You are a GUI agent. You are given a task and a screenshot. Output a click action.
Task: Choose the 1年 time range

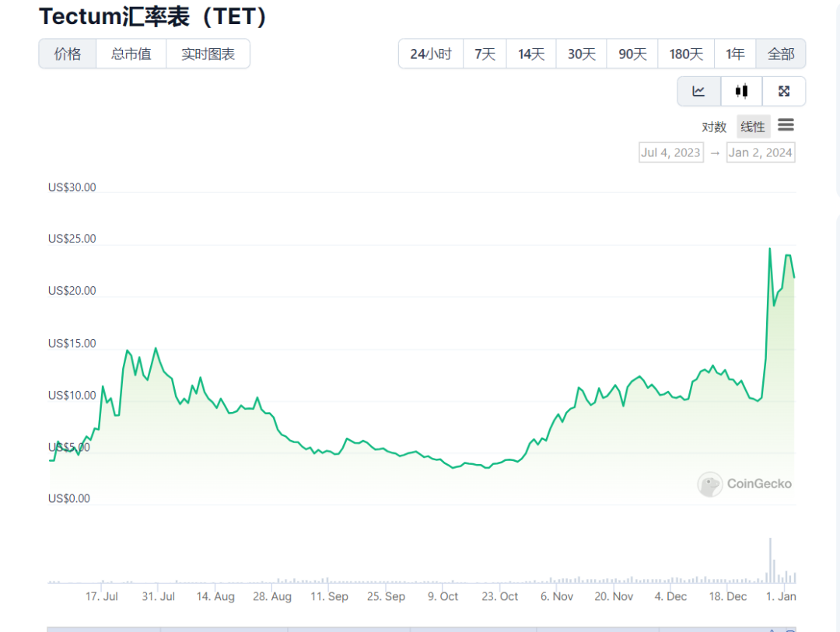(735, 54)
